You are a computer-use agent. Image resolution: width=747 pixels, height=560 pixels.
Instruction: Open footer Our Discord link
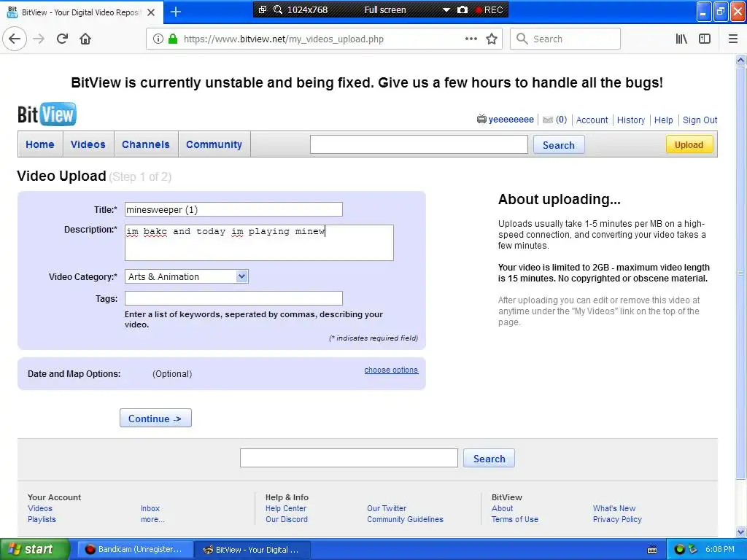(x=286, y=519)
